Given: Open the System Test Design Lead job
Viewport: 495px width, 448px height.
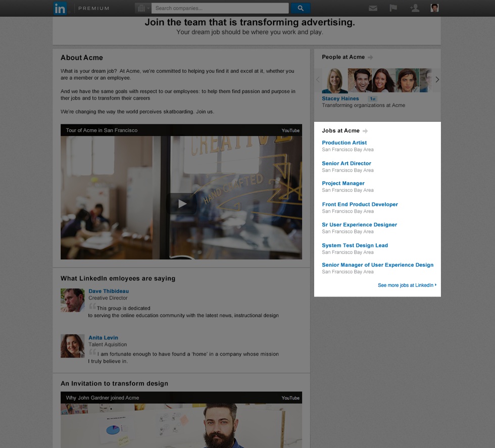Looking at the screenshot, I should point(355,245).
